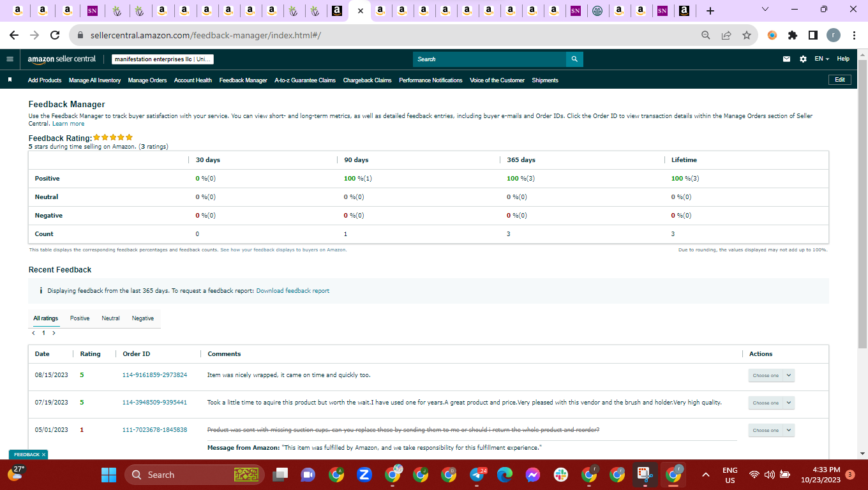Viewport: 868px width, 490px height.
Task: Open Manage Orders in the navigation bar
Action: point(147,80)
